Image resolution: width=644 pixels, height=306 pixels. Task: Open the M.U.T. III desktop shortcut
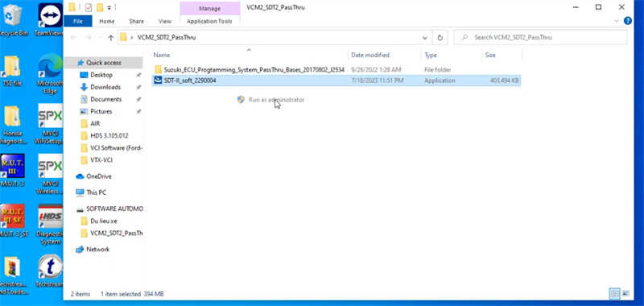click(x=12, y=170)
